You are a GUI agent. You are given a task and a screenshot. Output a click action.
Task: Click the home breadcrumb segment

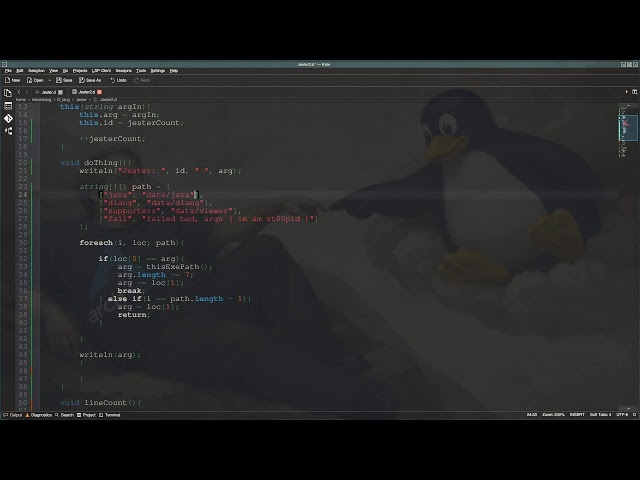click(20, 100)
